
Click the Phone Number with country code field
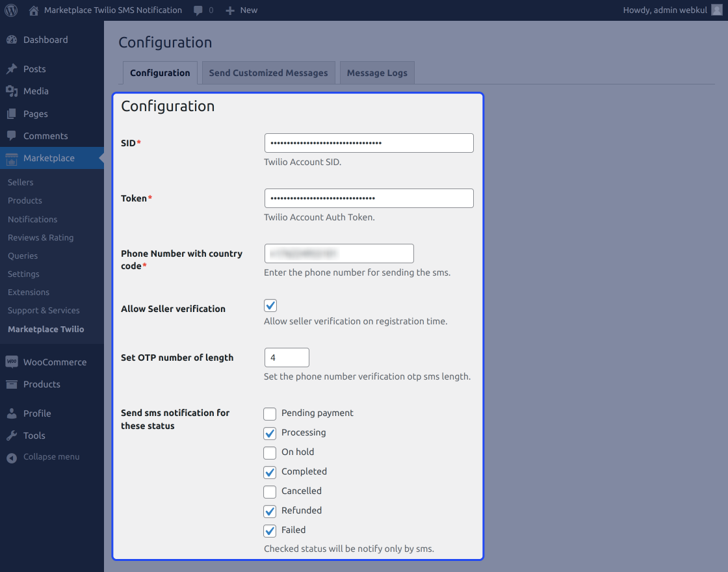tap(339, 253)
